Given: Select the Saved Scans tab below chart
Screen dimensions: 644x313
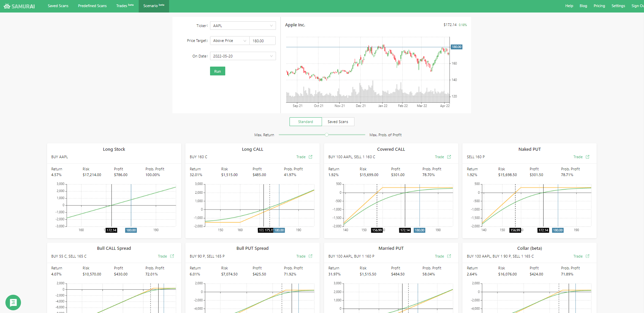Looking at the screenshot, I should coord(338,122).
